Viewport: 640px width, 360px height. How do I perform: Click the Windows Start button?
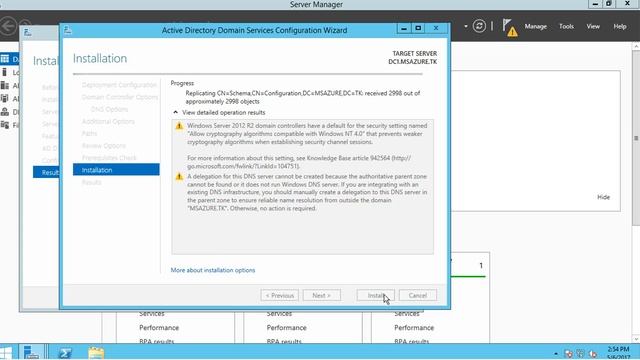6,353
